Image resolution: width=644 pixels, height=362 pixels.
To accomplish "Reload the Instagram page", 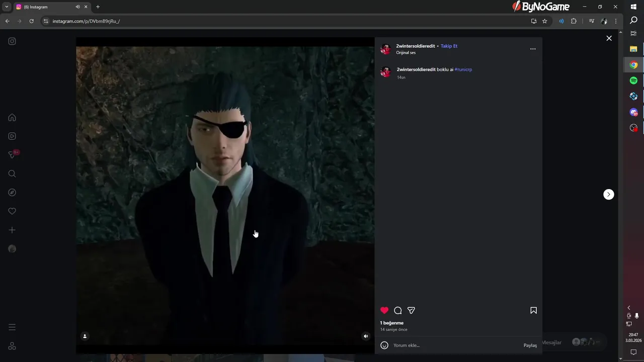I will tap(31, 21).
